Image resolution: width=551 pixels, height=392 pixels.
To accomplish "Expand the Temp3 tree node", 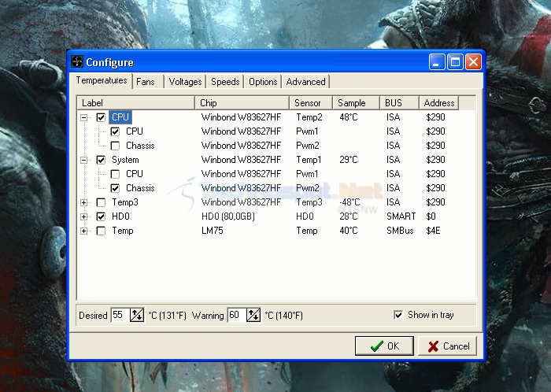I will tap(83, 202).
